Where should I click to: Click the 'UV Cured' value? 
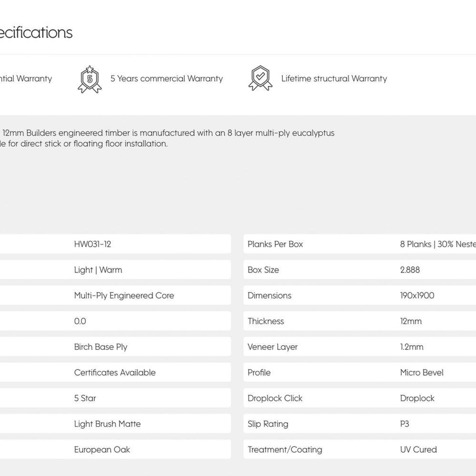(x=418, y=450)
